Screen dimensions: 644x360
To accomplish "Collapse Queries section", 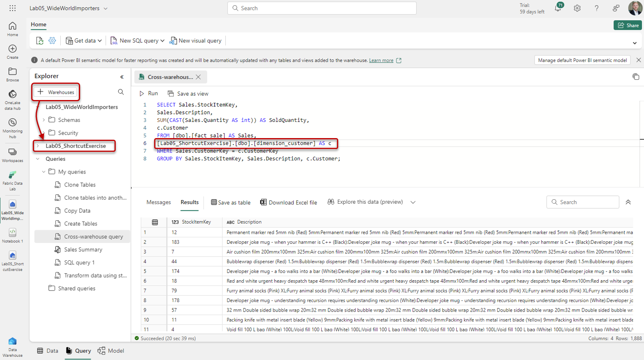I will (x=38, y=159).
